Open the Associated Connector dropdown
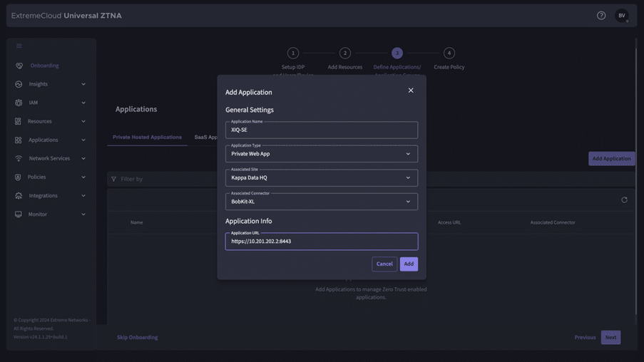This screenshot has width=644, height=362. [x=322, y=202]
